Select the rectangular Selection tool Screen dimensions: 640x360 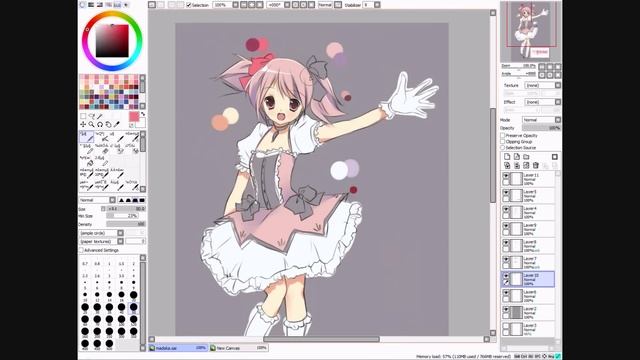(83, 116)
